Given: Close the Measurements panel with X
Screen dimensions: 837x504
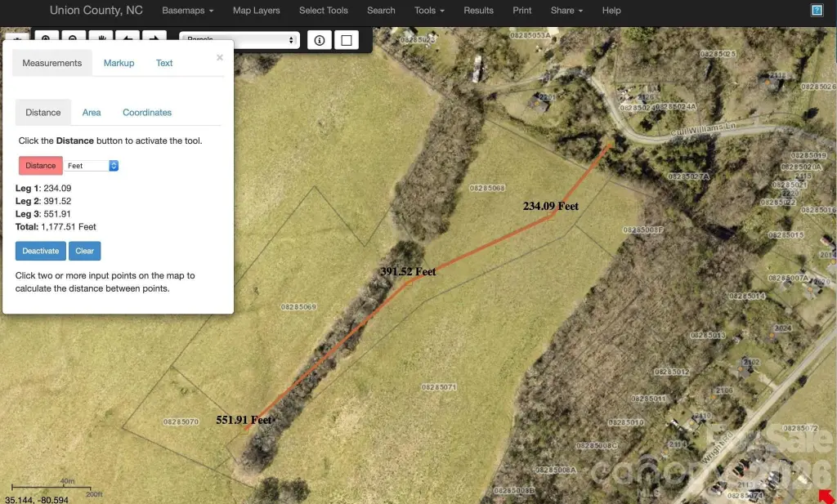Looking at the screenshot, I should pyautogui.click(x=219, y=57).
